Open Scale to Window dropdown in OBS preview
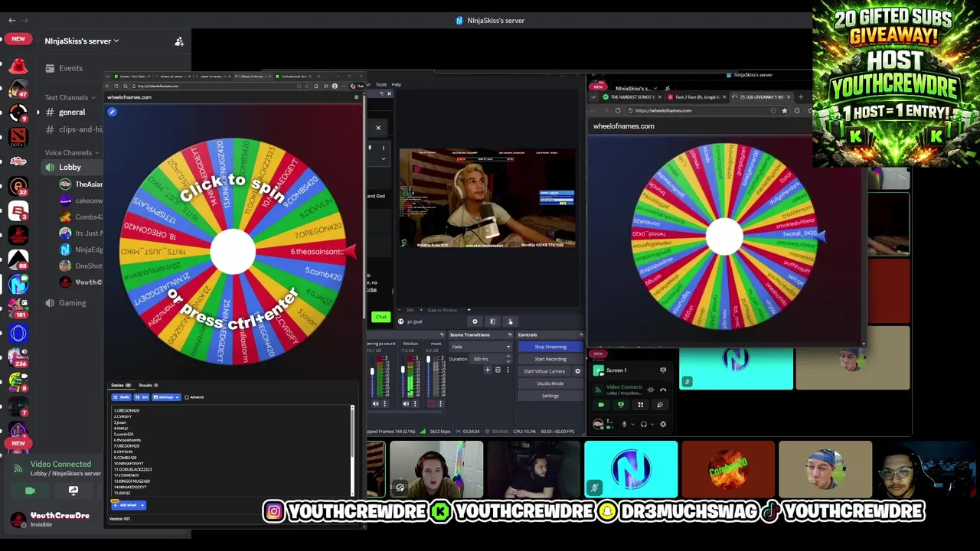This screenshot has height=551, width=980. coord(469,310)
